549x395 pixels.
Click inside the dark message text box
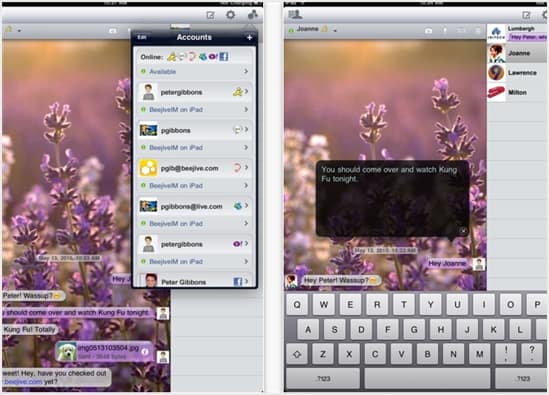[392, 198]
